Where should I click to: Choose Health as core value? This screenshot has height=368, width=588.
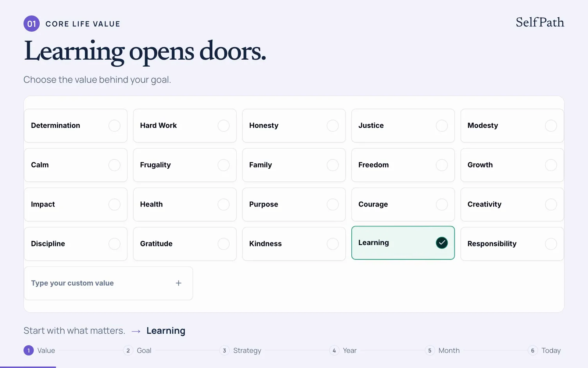pos(185,204)
